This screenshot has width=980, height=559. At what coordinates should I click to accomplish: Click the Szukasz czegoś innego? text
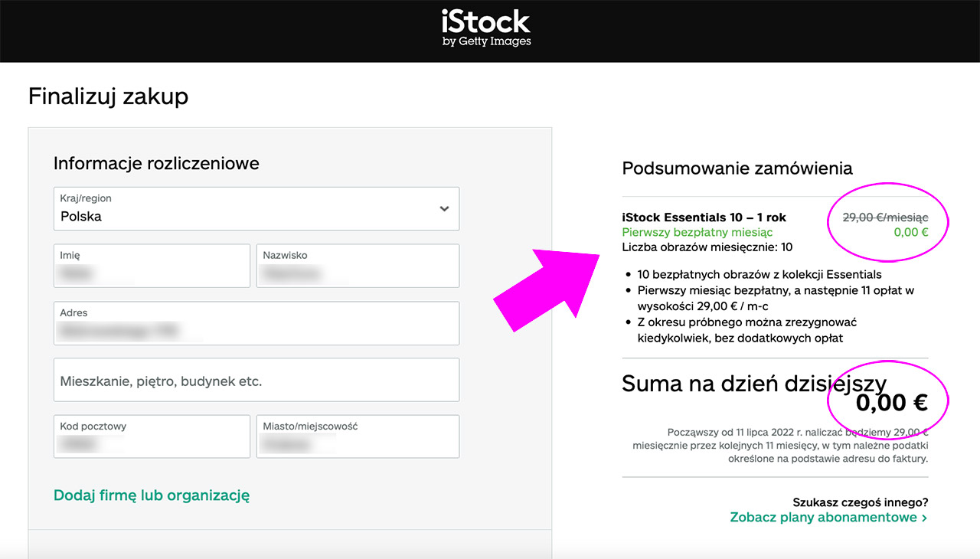(x=861, y=502)
